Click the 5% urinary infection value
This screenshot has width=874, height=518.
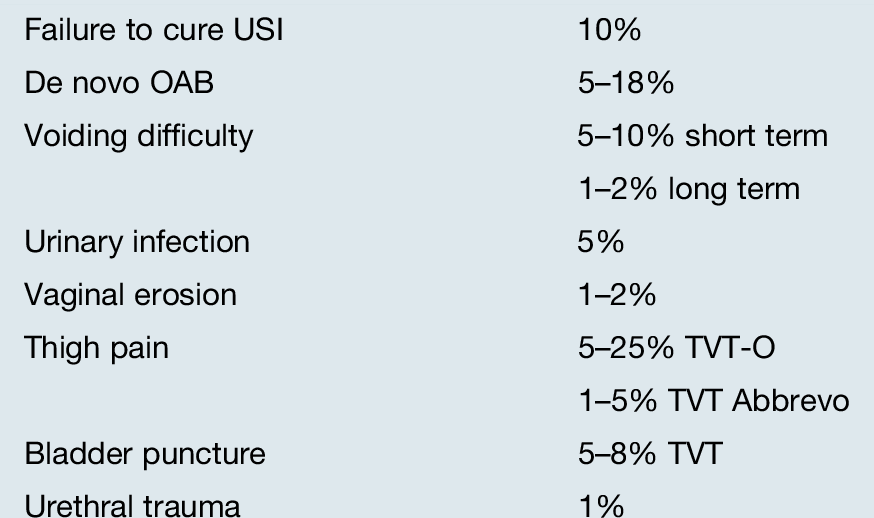click(600, 242)
